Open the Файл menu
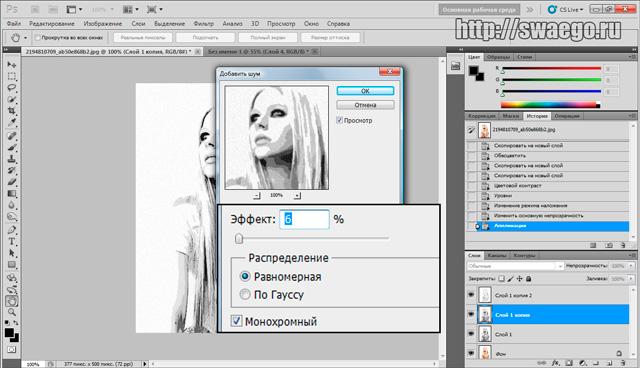Screen dimensions: 640x368 point(13,24)
